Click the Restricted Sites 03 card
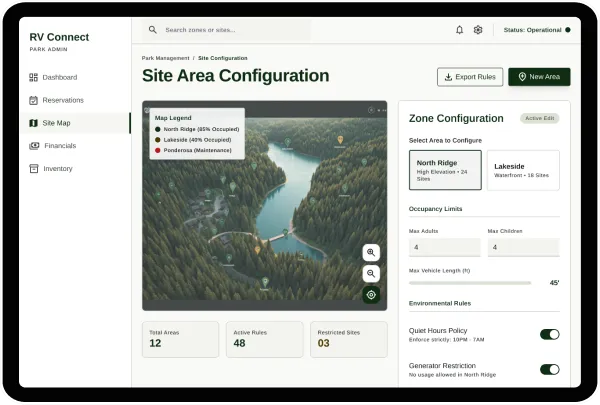Viewport: 600px width, 405px height. [349, 340]
